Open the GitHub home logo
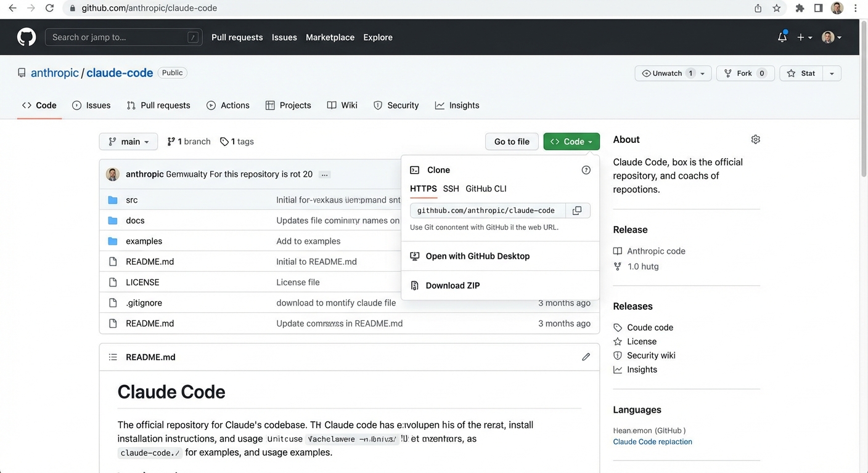The height and width of the screenshot is (473, 868). coord(27,37)
